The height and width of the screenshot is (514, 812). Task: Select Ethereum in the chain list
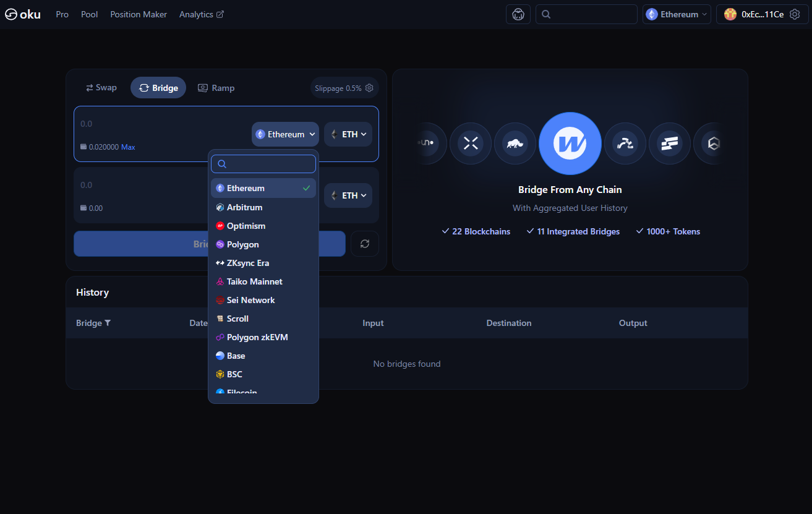(263, 188)
